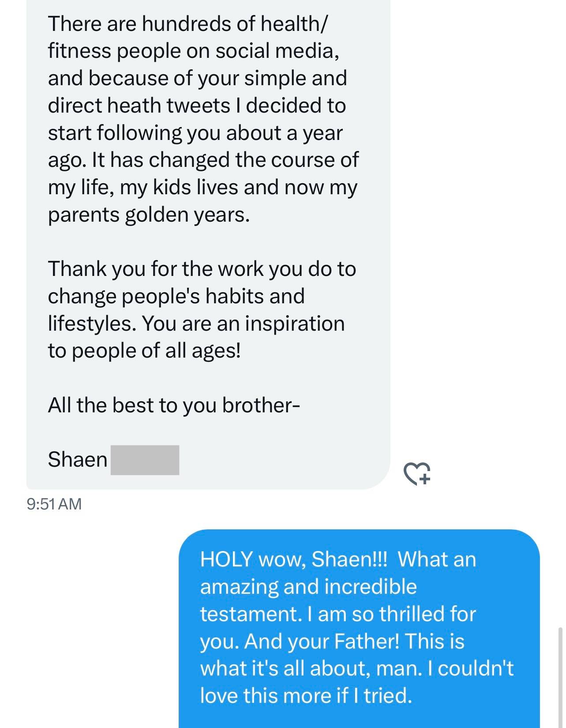Click the 'amazing and incredible' line in blue bubble

point(308,587)
